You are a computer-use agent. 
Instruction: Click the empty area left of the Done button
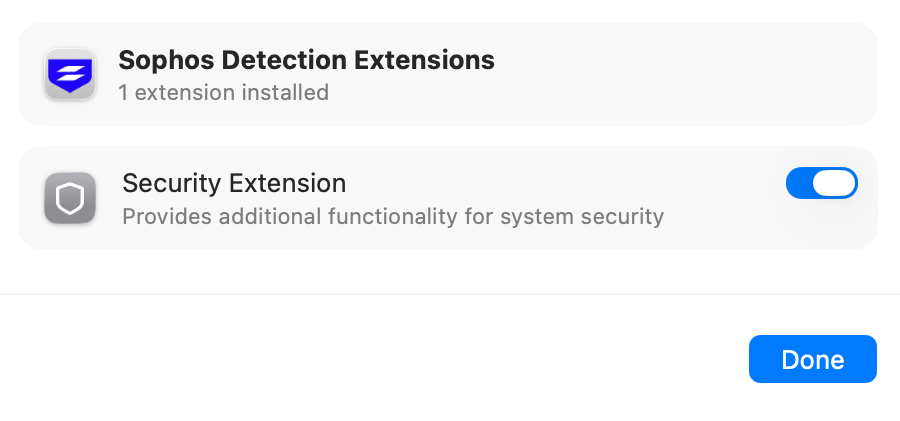[x=400, y=360]
